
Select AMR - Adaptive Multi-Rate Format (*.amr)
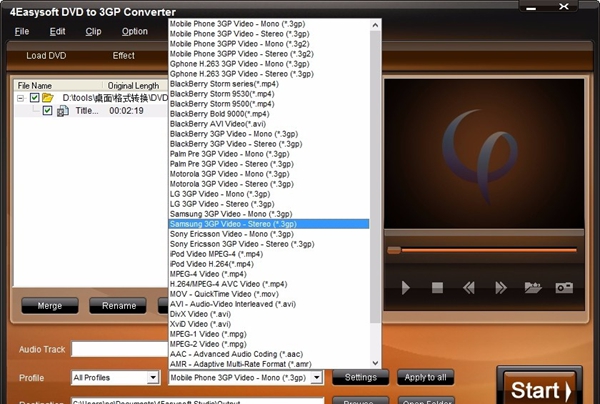point(269,364)
